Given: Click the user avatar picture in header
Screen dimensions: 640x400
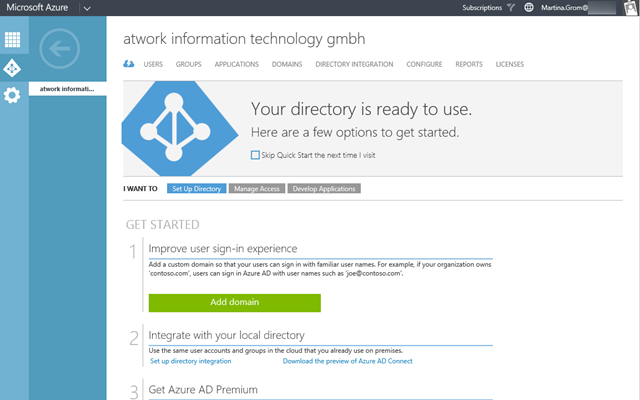Looking at the screenshot, I should [631, 8].
